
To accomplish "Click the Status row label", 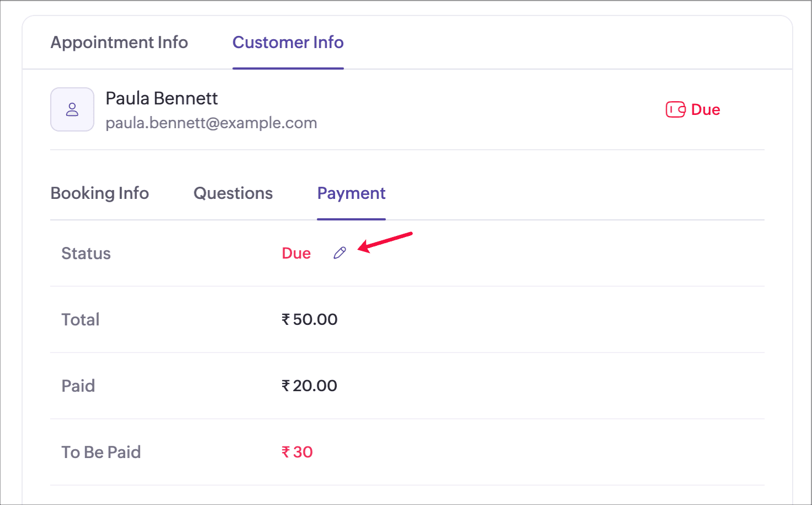I will pyautogui.click(x=86, y=253).
